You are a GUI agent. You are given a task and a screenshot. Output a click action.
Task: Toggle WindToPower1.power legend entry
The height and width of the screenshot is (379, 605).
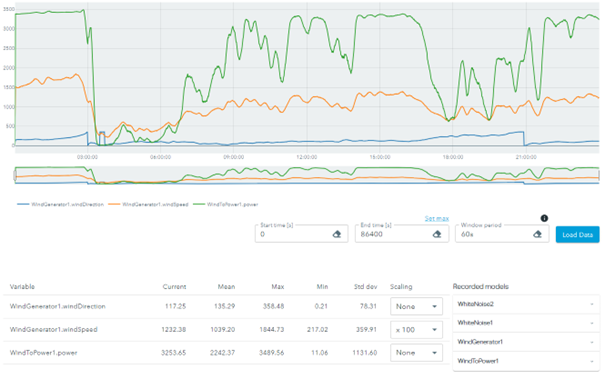point(226,205)
